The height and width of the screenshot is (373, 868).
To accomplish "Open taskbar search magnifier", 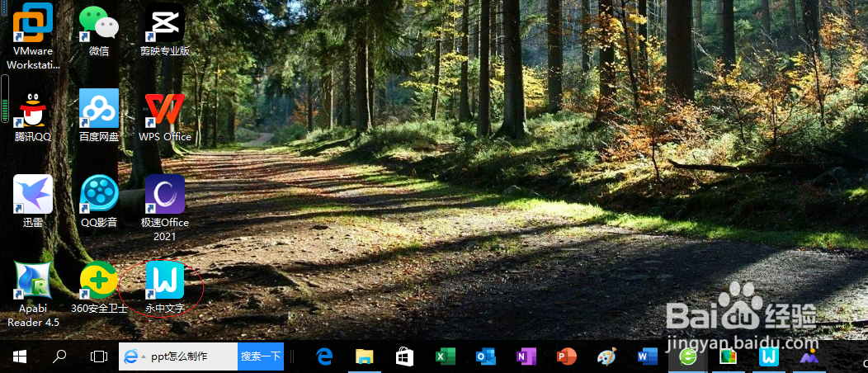I will [59, 356].
